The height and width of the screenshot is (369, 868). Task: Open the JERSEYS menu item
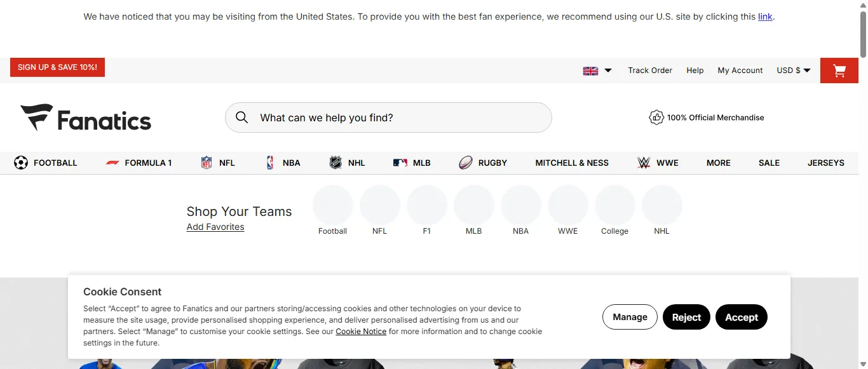click(825, 163)
